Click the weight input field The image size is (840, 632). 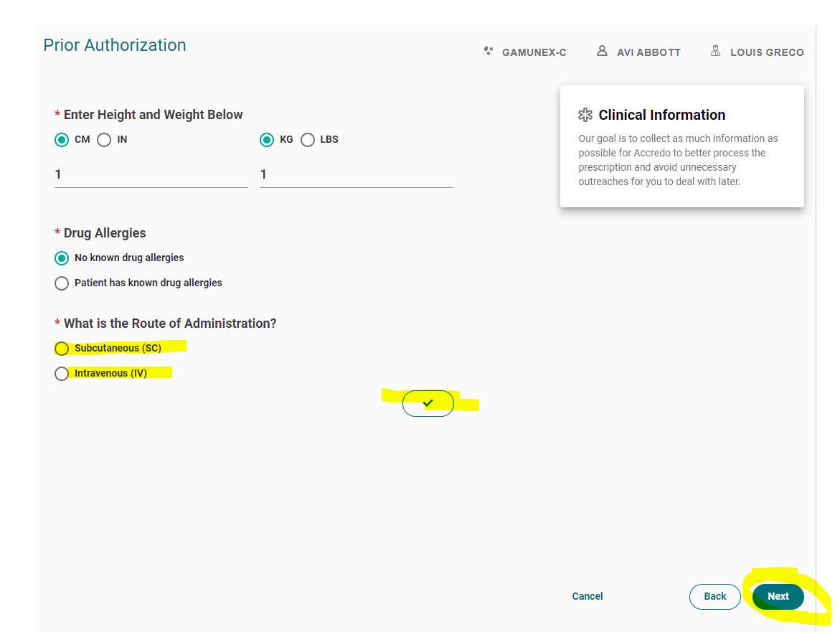click(x=357, y=174)
